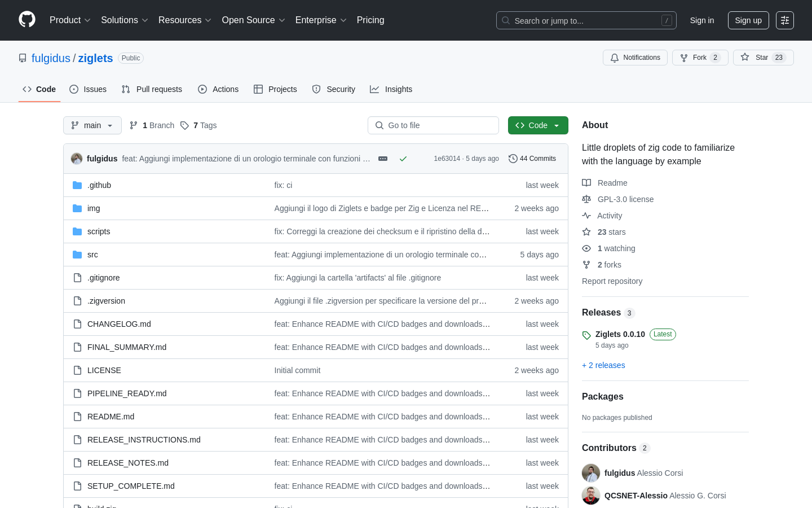Switch to the Projects tab
Viewport: 812px width, 508px height.
275,89
